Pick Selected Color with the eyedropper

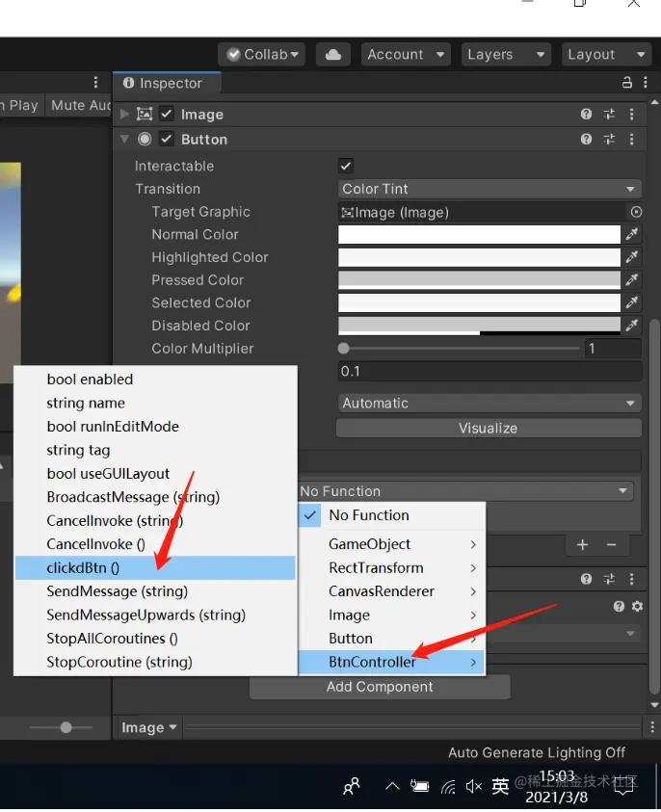(x=631, y=302)
